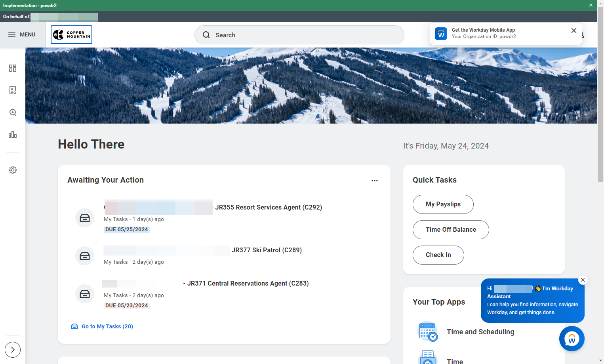The image size is (604, 364).
Task: Open the Time app icon
Action: coord(428,358)
